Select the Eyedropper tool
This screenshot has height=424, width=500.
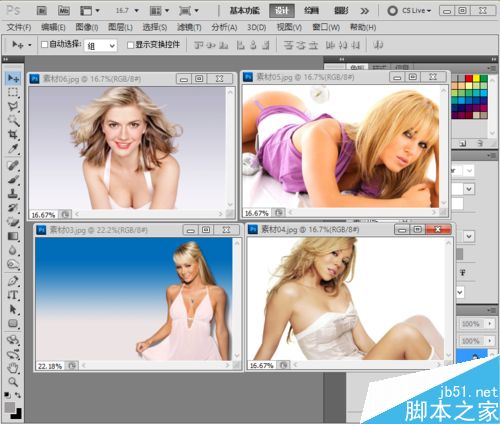[x=13, y=149]
